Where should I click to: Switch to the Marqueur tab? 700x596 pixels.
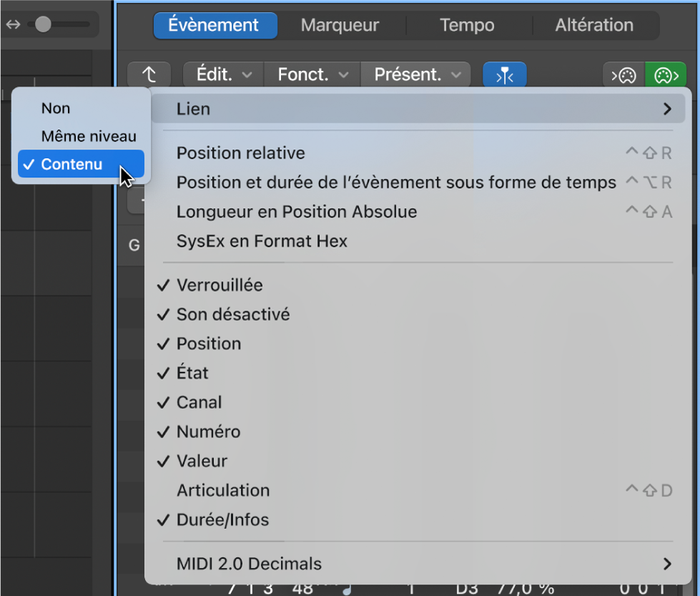(340, 25)
